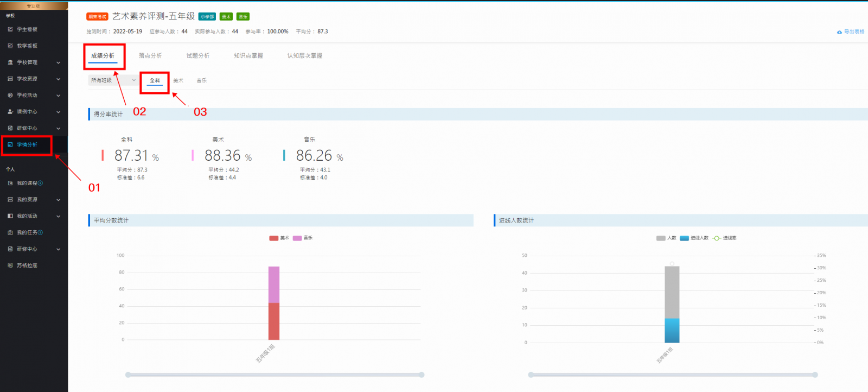Click the 学情分析 sidebar icon
Image resolution: width=868 pixels, height=392 pixels.
click(x=10, y=145)
